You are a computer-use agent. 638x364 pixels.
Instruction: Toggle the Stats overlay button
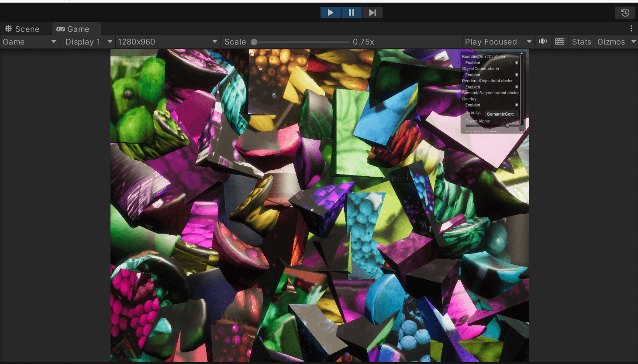pyautogui.click(x=582, y=42)
